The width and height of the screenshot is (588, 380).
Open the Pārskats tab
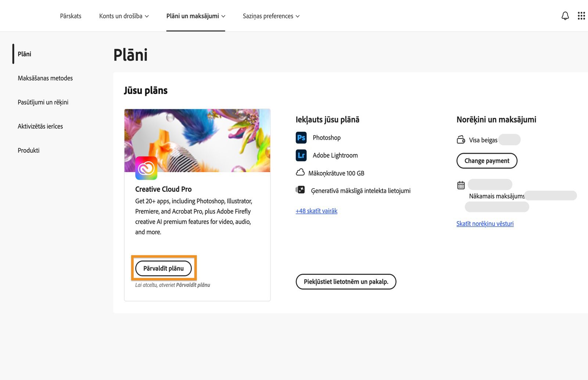[x=71, y=16]
